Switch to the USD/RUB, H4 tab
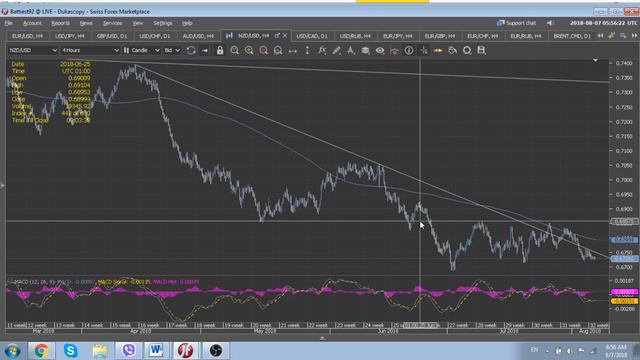 [x=355, y=36]
